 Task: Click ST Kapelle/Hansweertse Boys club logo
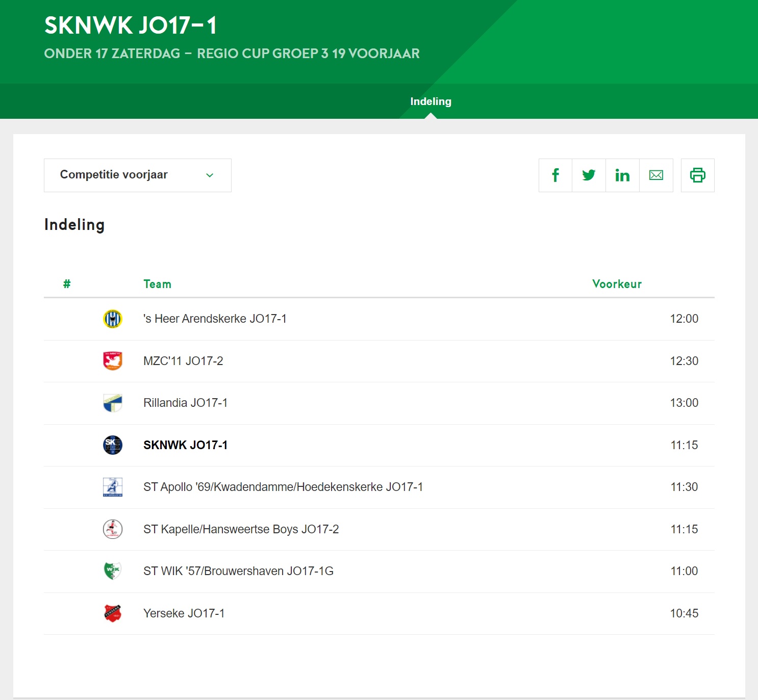coord(113,529)
